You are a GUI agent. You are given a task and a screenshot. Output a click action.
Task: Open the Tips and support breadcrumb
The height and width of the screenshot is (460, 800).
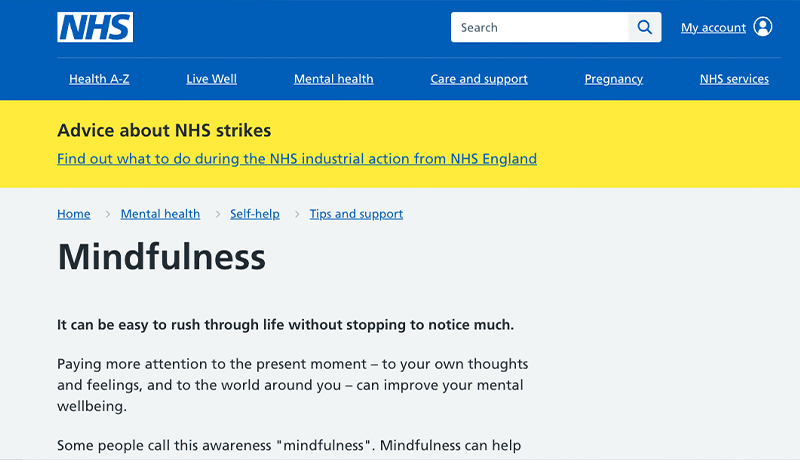point(356,214)
